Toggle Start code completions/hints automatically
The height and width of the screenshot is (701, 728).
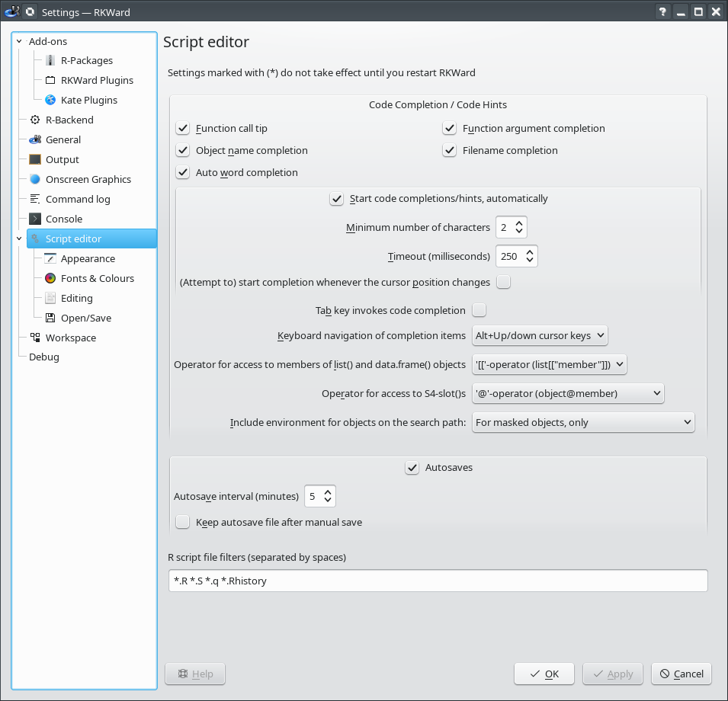(x=337, y=199)
